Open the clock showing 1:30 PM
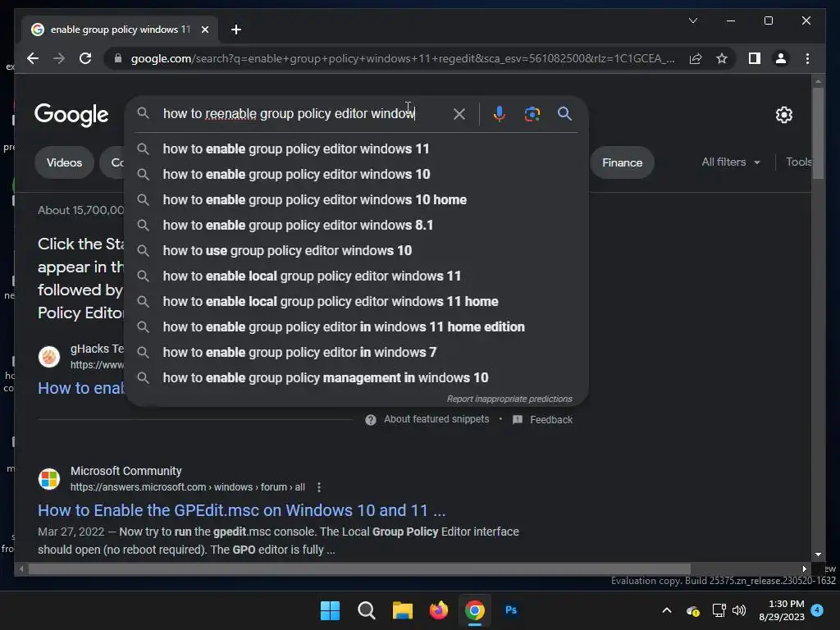The width and height of the screenshot is (840, 630). coord(782,610)
